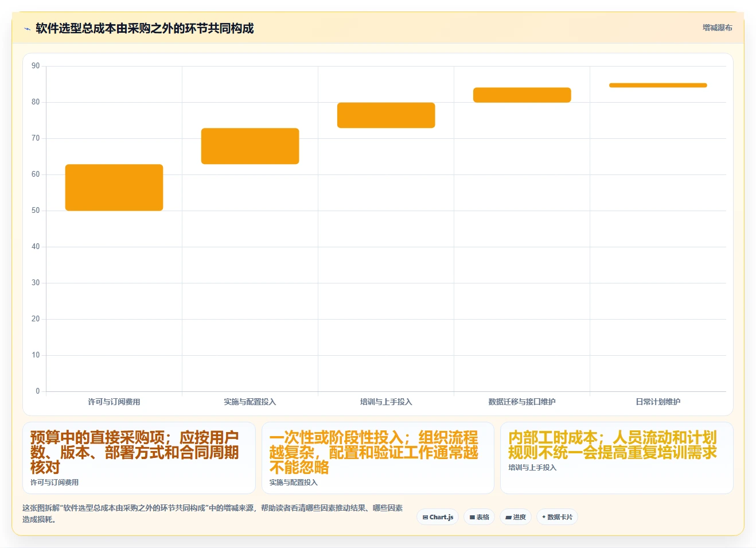
Task: Click the y-axis label 0
Action: click(x=38, y=391)
